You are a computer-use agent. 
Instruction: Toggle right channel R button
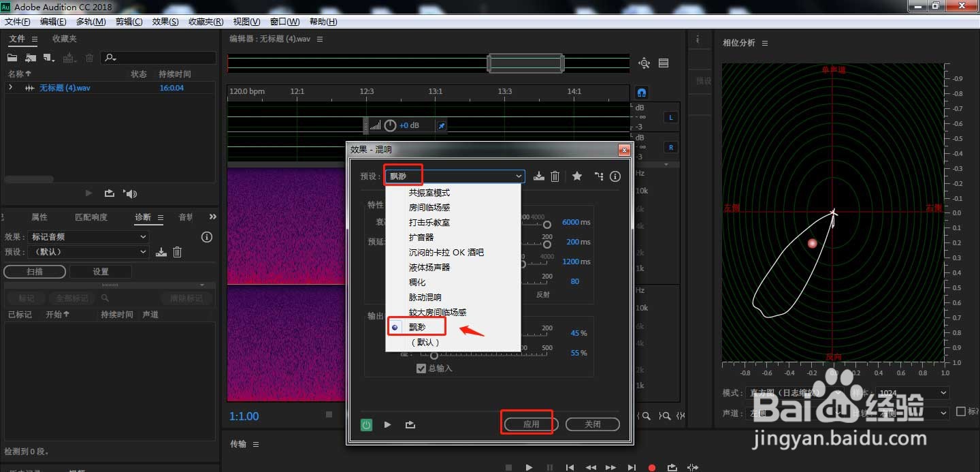point(671,147)
